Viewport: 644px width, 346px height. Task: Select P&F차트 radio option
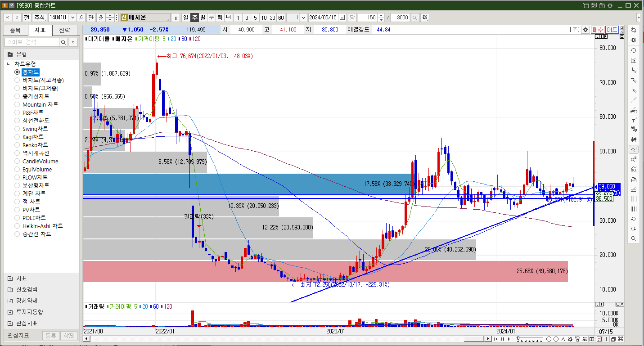tap(17, 112)
